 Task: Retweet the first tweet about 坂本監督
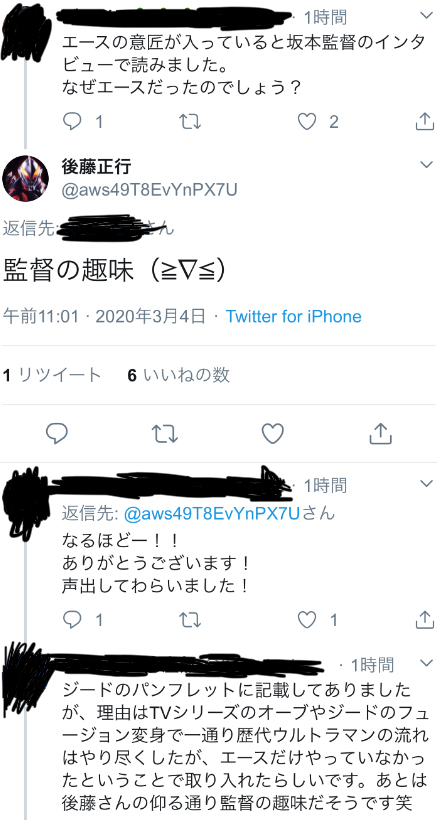click(190, 122)
